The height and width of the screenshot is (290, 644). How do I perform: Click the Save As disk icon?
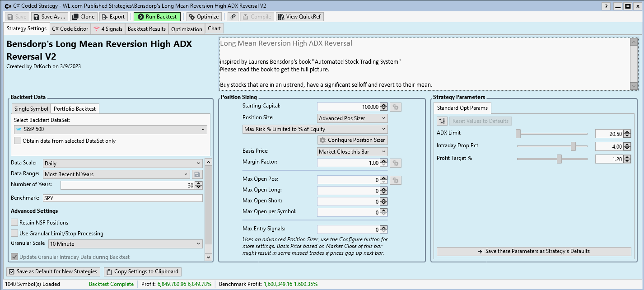(35, 17)
